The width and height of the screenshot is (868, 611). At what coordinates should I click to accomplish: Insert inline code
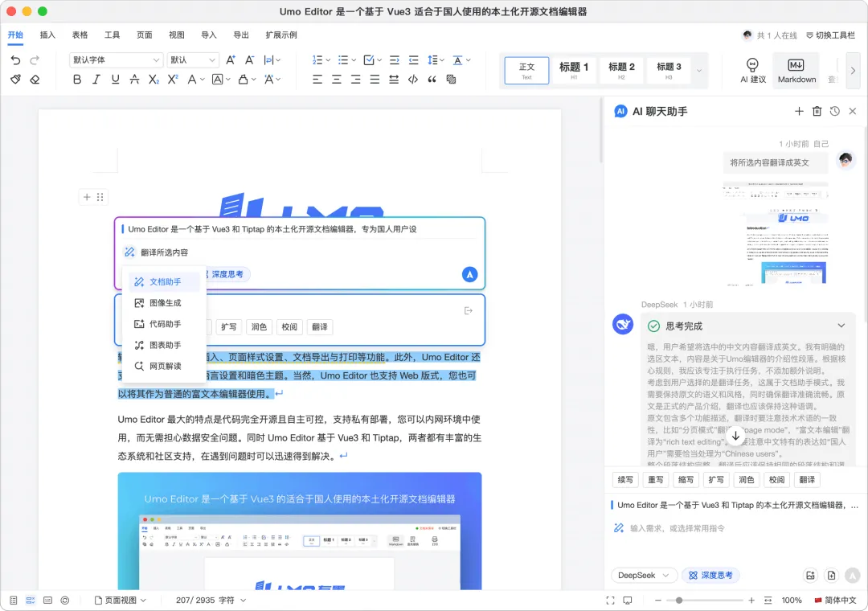click(413, 80)
